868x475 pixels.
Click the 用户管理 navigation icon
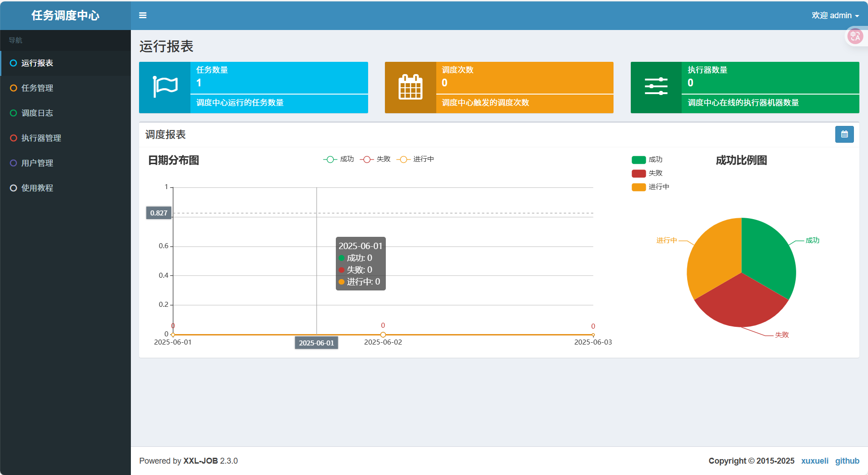pyautogui.click(x=13, y=163)
